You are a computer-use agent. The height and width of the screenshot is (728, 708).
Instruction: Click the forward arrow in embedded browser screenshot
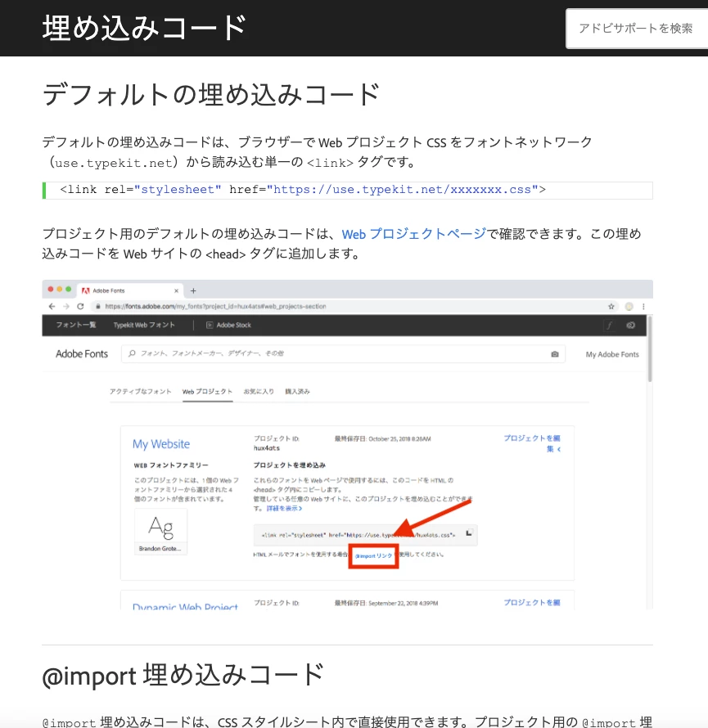[x=66, y=307]
